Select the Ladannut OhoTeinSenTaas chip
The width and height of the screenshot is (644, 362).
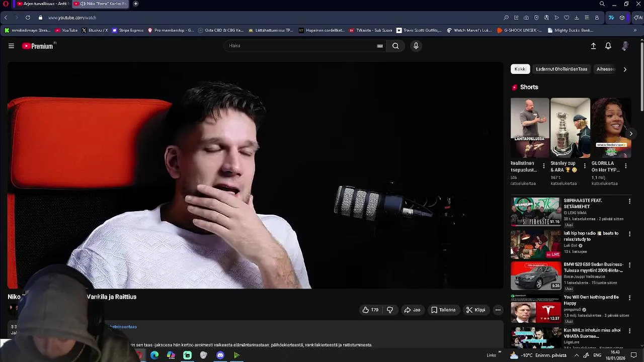click(561, 69)
